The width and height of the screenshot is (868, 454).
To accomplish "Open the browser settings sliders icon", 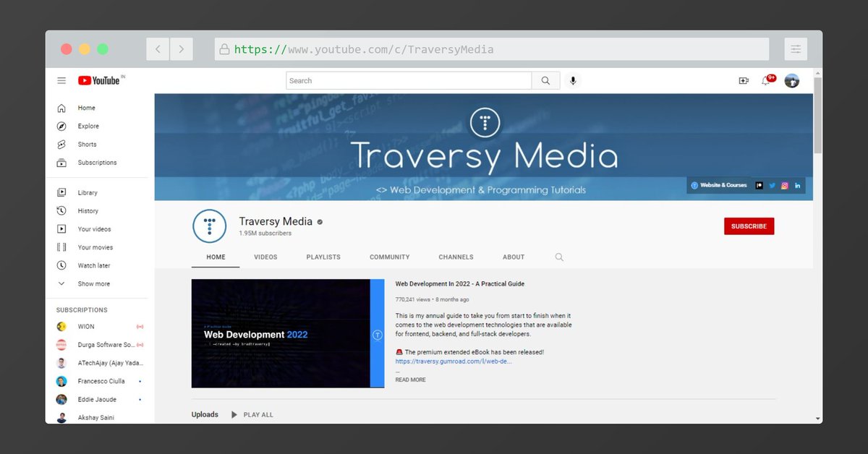I will [796, 49].
